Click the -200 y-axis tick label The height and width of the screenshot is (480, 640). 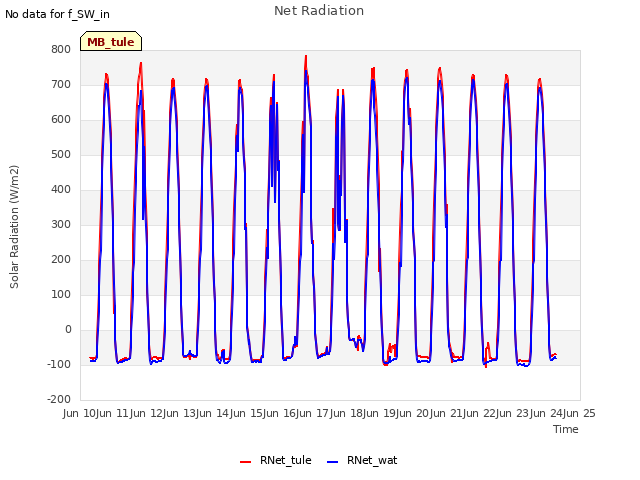(59, 399)
